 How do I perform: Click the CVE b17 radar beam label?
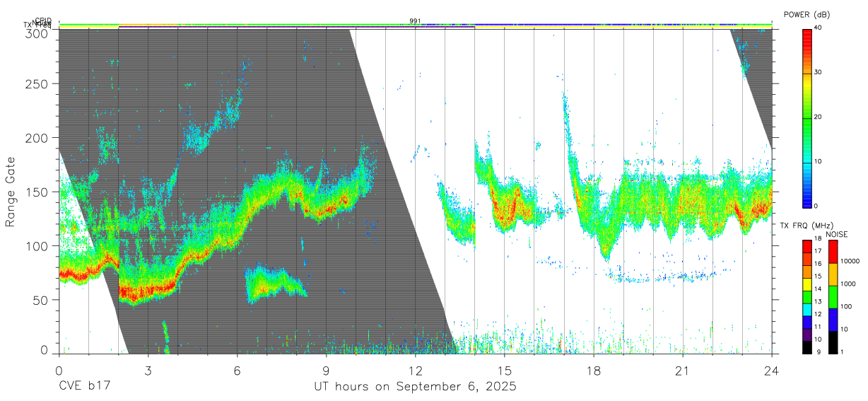click(x=84, y=387)
